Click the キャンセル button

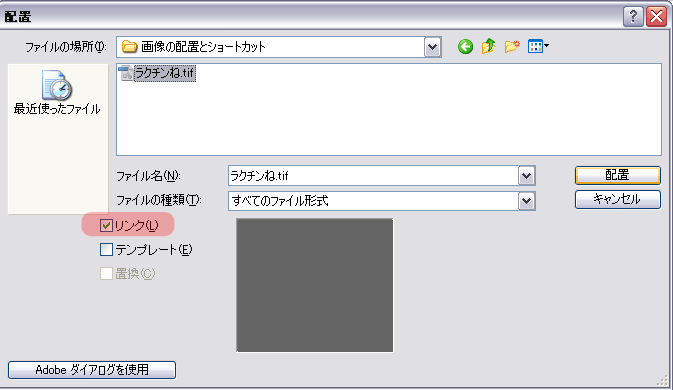point(618,200)
